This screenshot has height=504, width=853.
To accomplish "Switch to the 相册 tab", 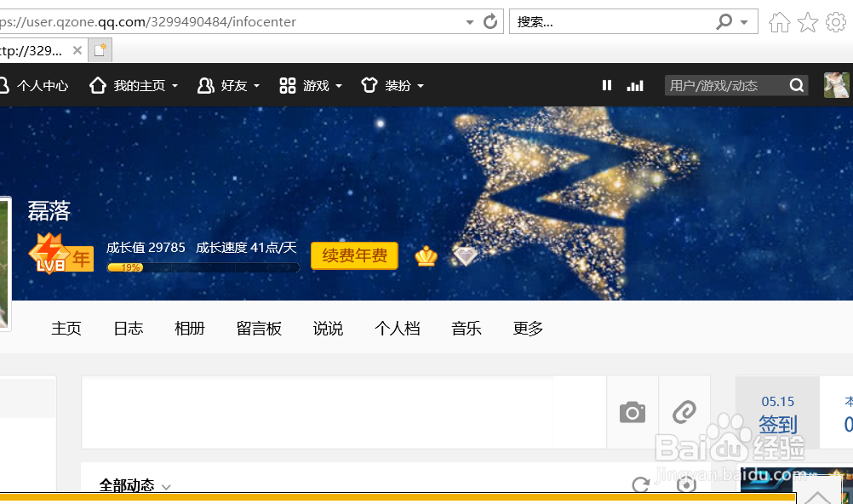I will tap(189, 328).
